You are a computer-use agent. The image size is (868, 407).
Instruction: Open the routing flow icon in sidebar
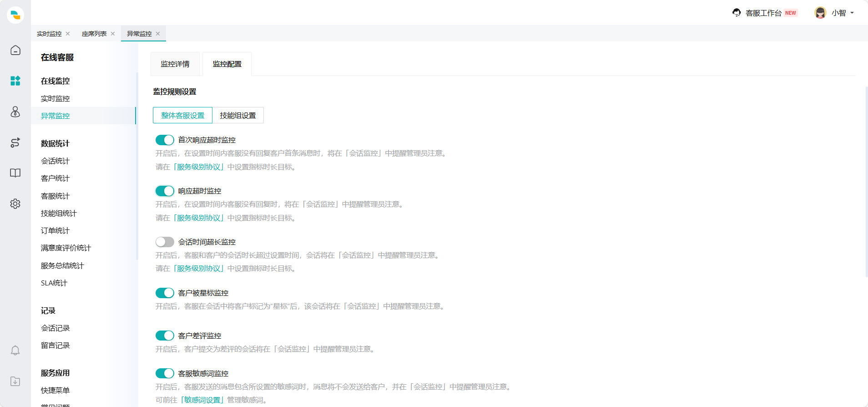pos(15,142)
